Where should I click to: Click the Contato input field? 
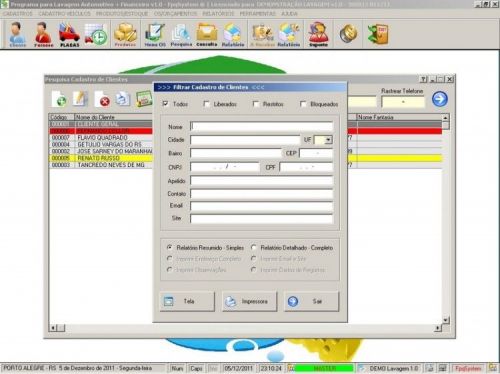pos(262,194)
